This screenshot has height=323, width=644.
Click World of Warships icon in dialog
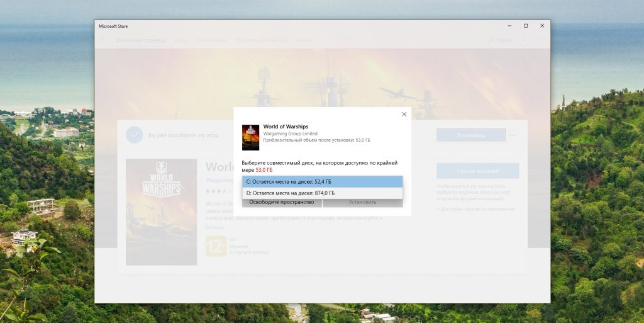click(250, 137)
